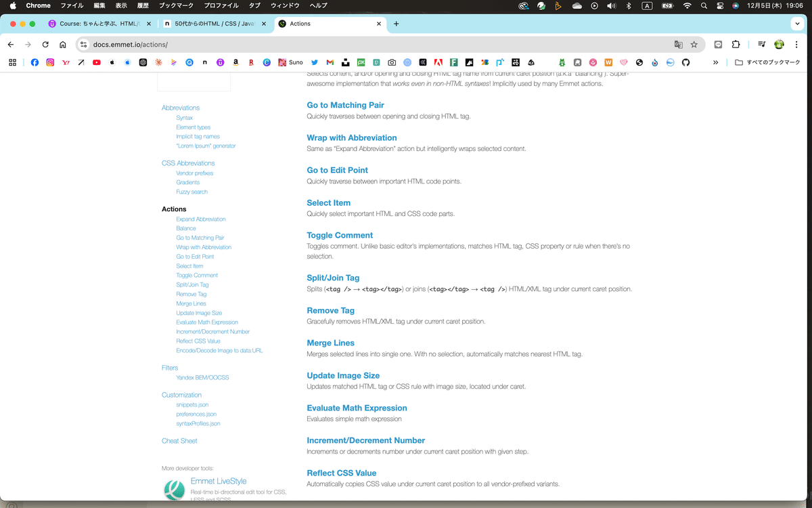812x508 pixels.
Task: Click the Google Translate icon in address bar
Action: coord(678,45)
